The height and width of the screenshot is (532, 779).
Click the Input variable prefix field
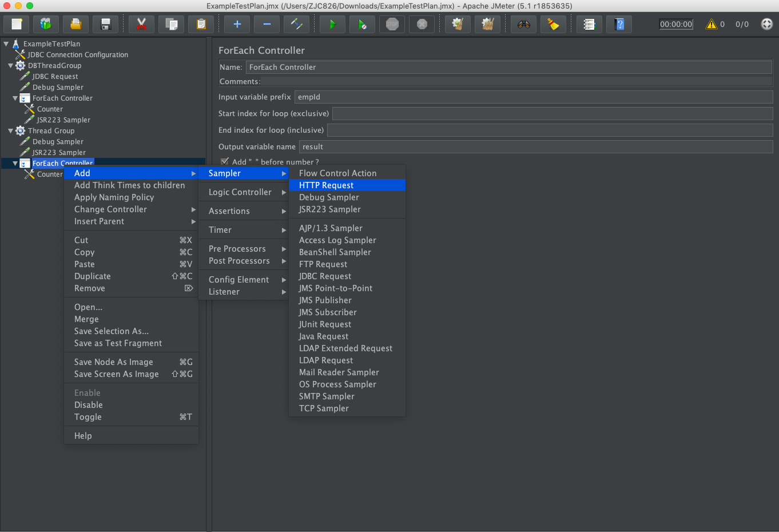[x=534, y=97]
